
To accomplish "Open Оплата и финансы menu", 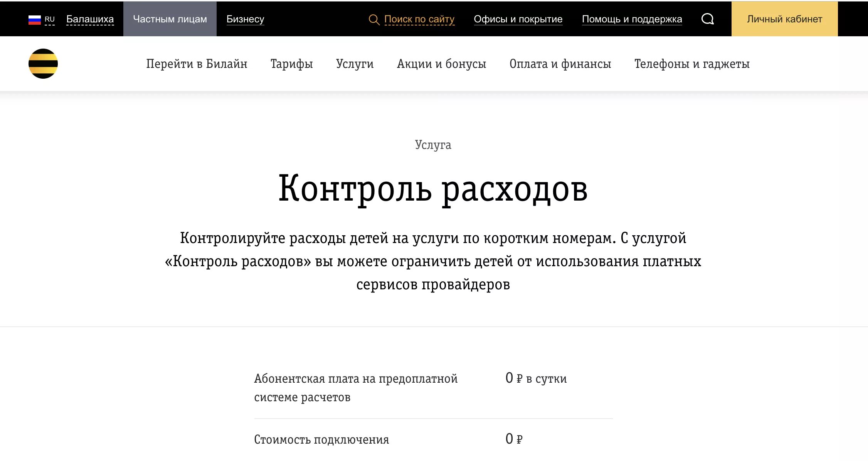I will pyautogui.click(x=560, y=64).
